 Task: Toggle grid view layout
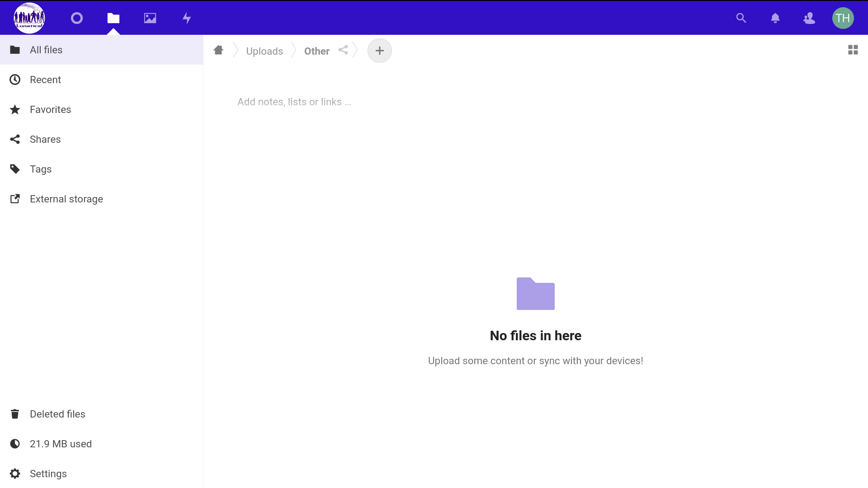(853, 50)
